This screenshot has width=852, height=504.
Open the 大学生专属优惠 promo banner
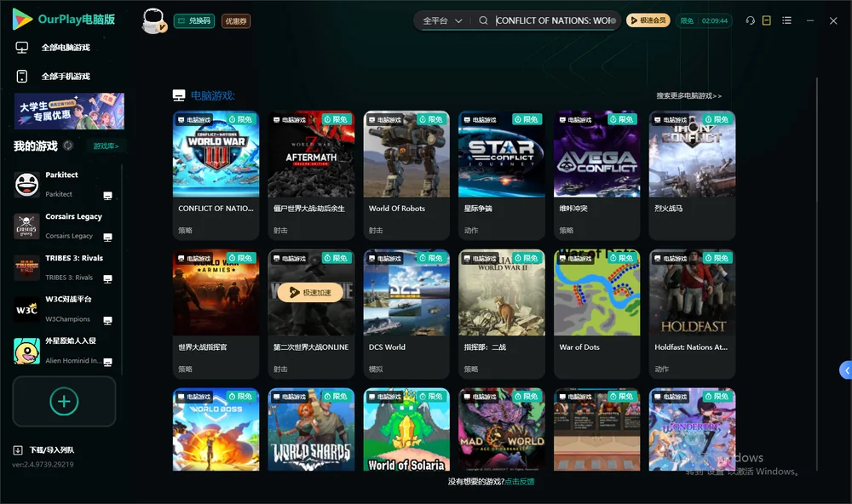pos(69,112)
